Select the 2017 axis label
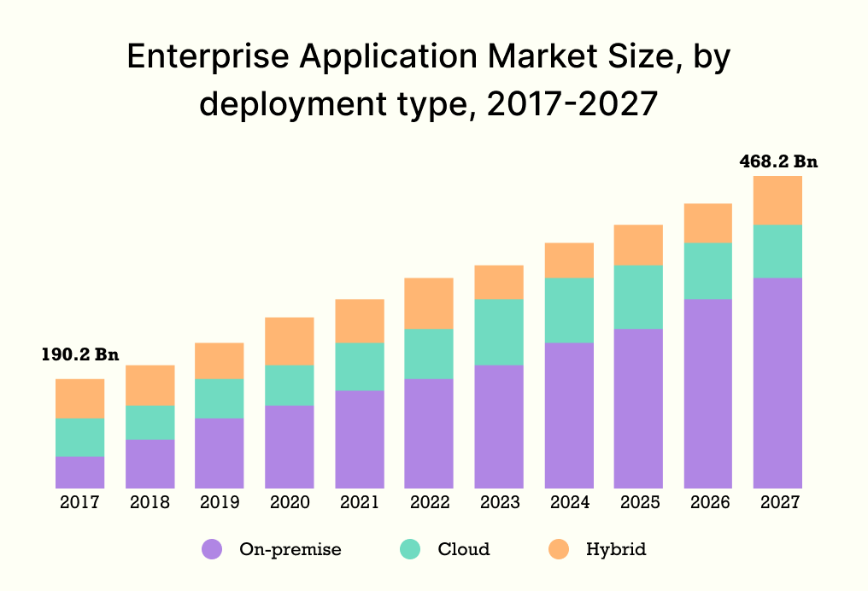Image resolution: width=868 pixels, height=591 pixels. pos(79,502)
